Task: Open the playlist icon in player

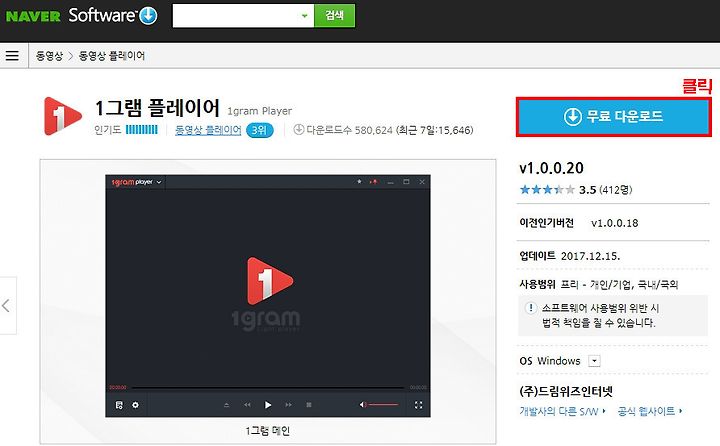Action: [119, 405]
